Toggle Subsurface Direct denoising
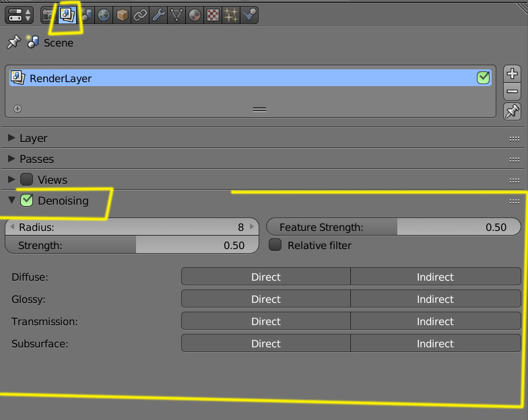 (265, 343)
